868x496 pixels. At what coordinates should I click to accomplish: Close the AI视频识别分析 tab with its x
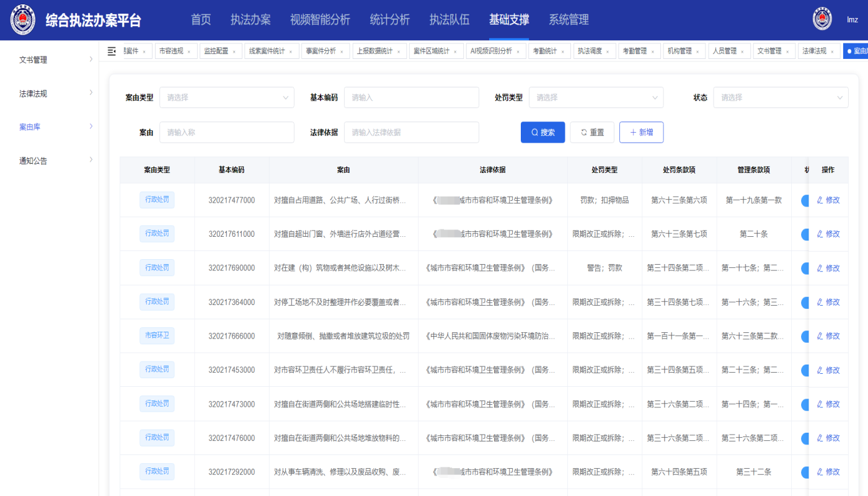[518, 51]
